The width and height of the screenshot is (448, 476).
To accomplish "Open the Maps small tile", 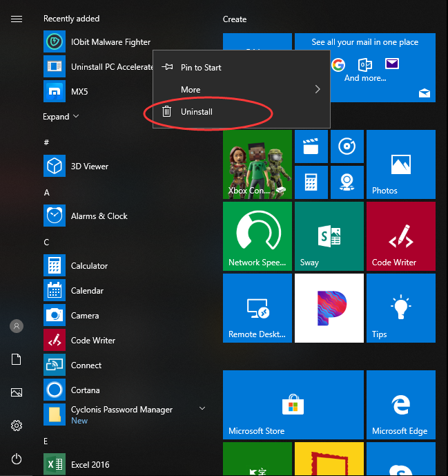I will click(x=347, y=182).
